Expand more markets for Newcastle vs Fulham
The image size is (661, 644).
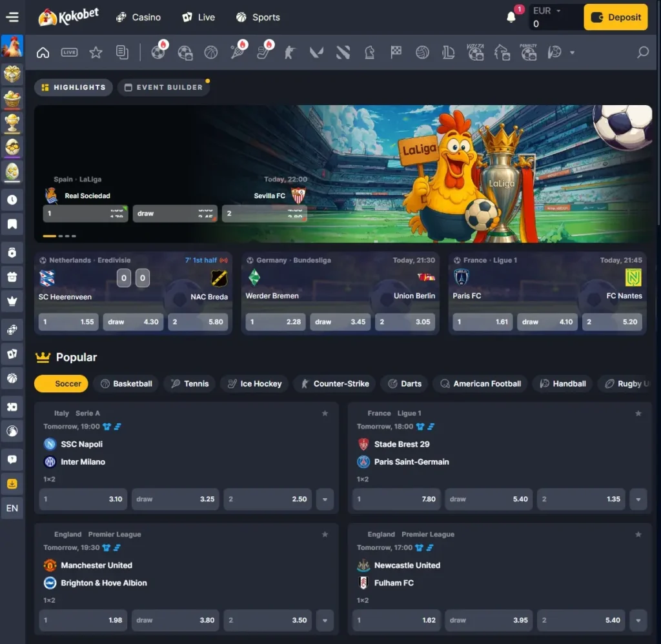(638, 620)
